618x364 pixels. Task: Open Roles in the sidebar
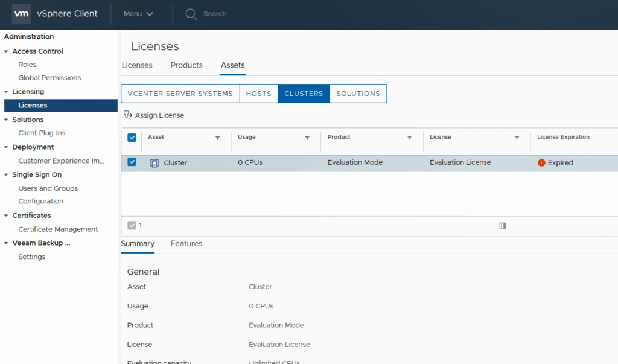(27, 64)
